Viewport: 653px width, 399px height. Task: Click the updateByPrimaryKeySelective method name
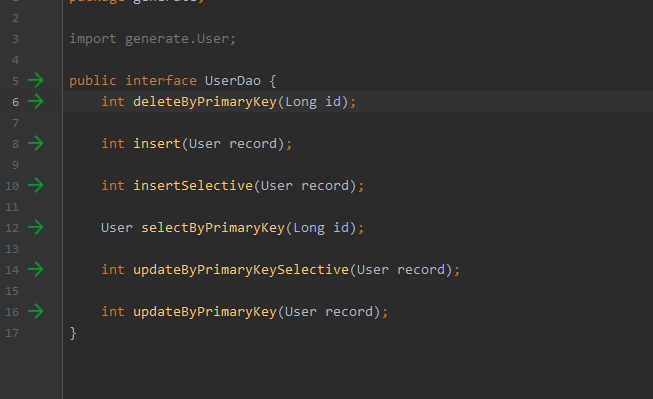point(241,269)
